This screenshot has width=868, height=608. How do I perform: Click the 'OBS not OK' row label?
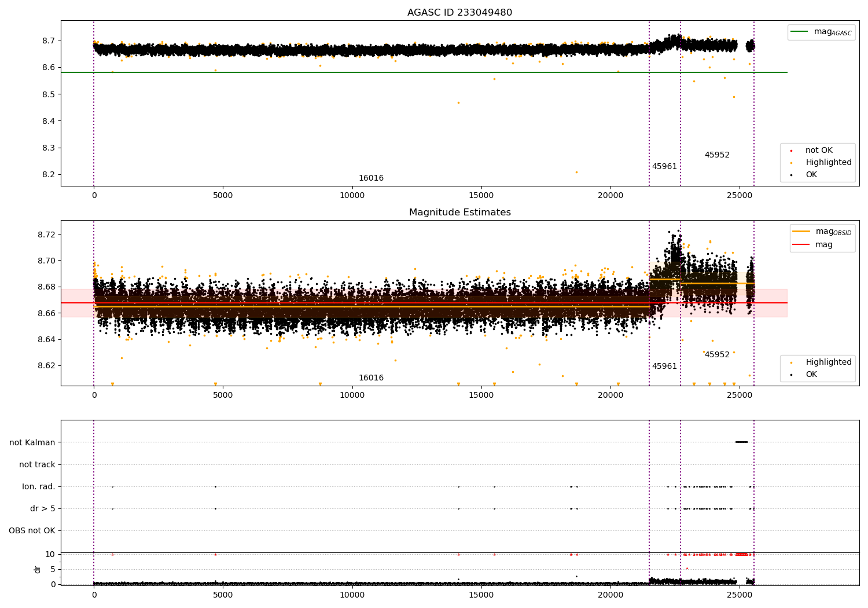32,531
